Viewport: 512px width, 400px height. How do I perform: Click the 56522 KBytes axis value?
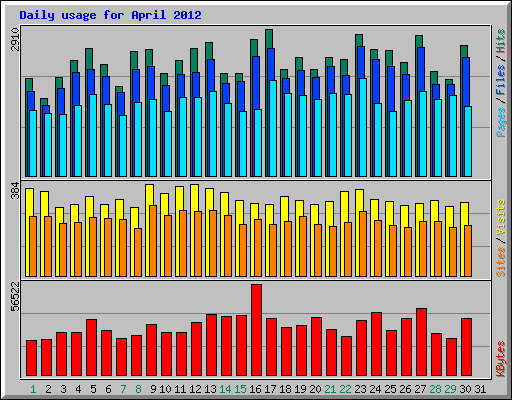tap(15, 297)
